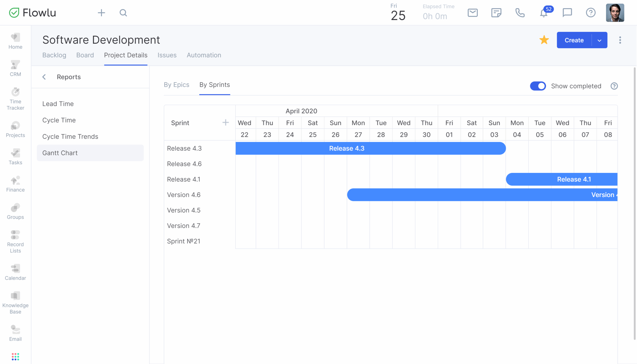Toggle Show completed switch off
Viewport: 637px width, 364px height.
coord(538,86)
